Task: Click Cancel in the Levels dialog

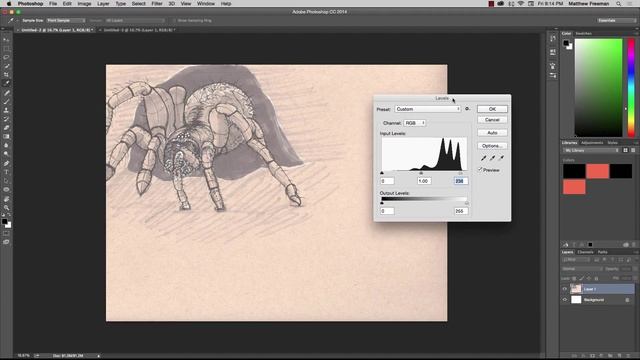Action: pyautogui.click(x=492, y=120)
